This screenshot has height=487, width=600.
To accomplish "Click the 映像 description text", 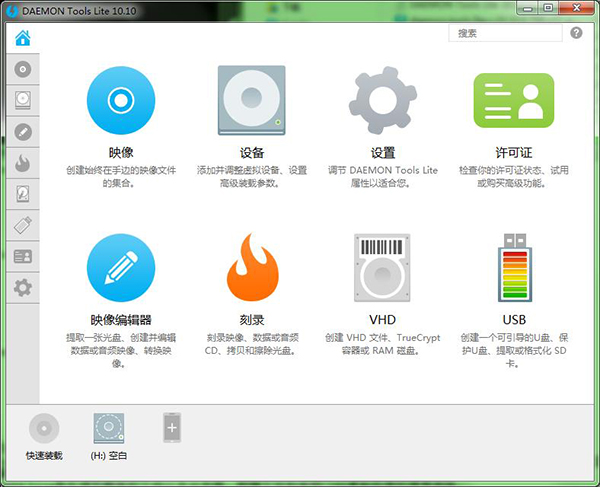I will 121,177.
